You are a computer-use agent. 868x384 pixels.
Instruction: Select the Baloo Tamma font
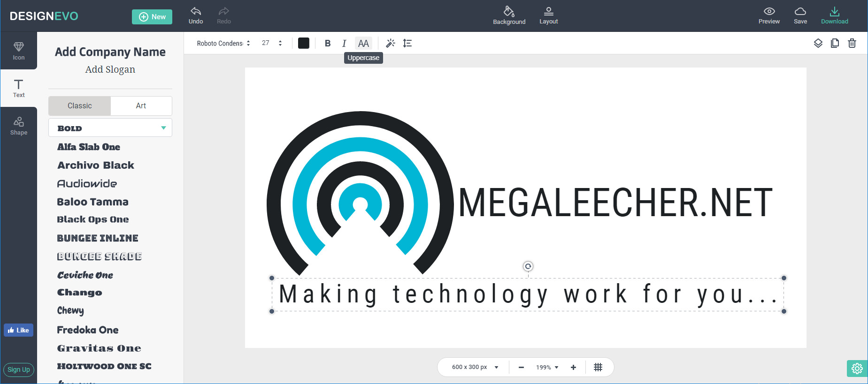[x=92, y=202]
